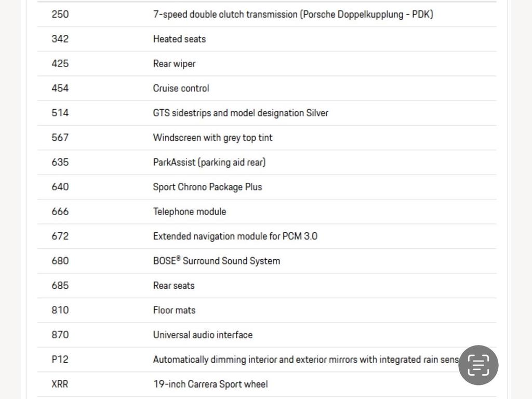Image resolution: width=532 pixels, height=399 pixels.
Task: Tap the floating text scan icon
Action: tap(478, 365)
